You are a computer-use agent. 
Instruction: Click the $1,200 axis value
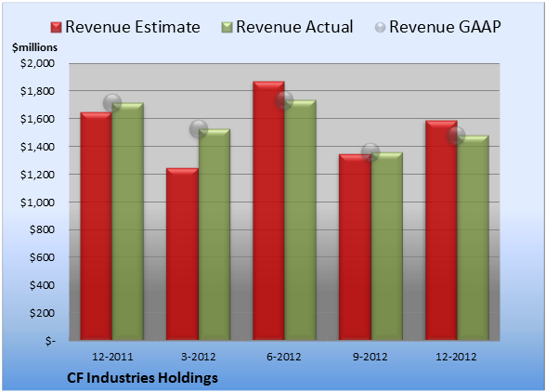pyautogui.click(x=37, y=175)
